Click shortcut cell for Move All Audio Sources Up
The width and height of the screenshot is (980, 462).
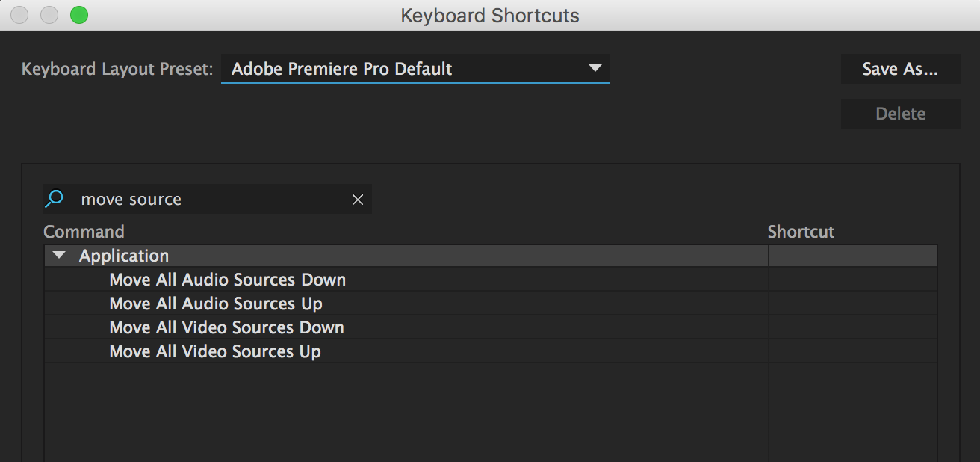coord(852,304)
